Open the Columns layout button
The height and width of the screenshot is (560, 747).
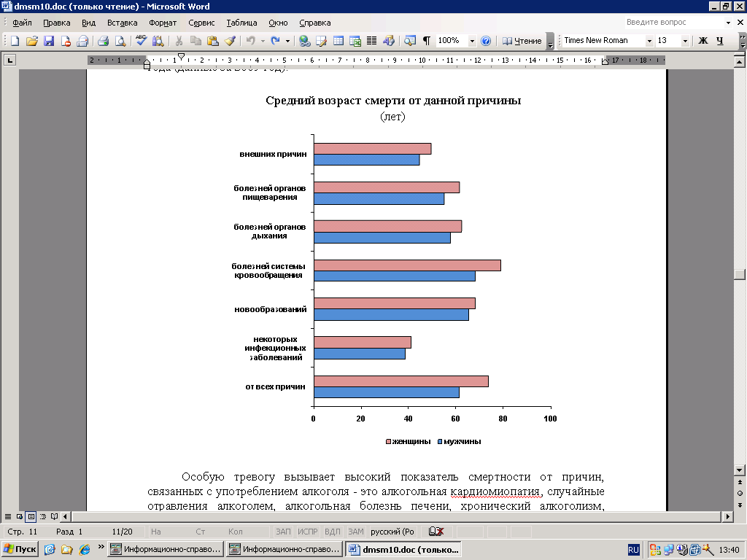tap(371, 41)
